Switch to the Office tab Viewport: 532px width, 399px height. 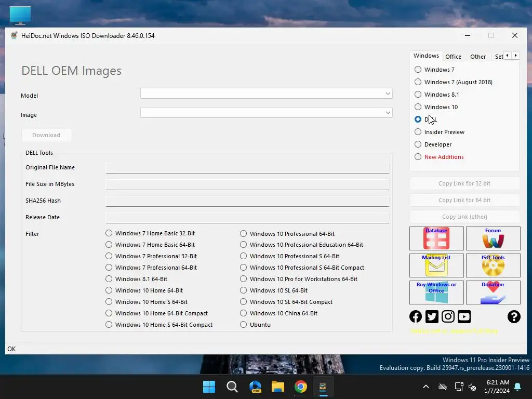(x=453, y=57)
